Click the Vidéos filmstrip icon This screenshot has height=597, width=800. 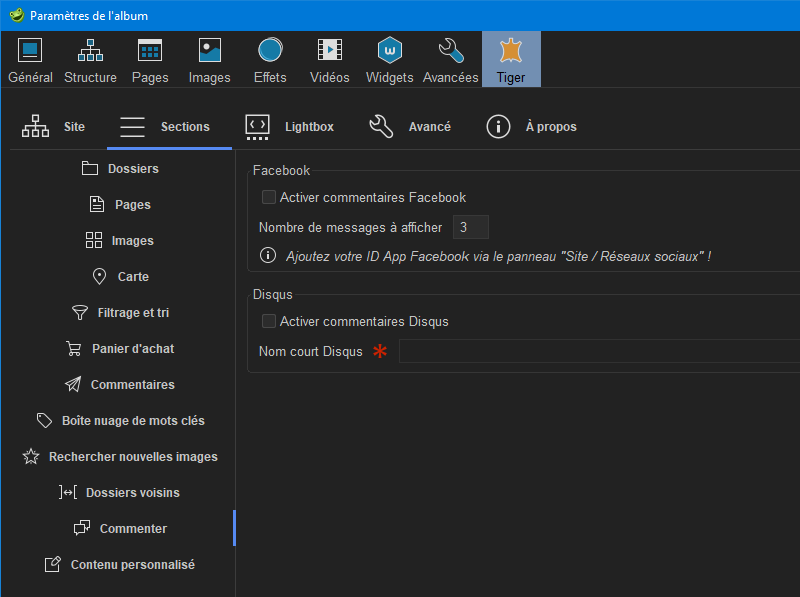pyautogui.click(x=330, y=50)
